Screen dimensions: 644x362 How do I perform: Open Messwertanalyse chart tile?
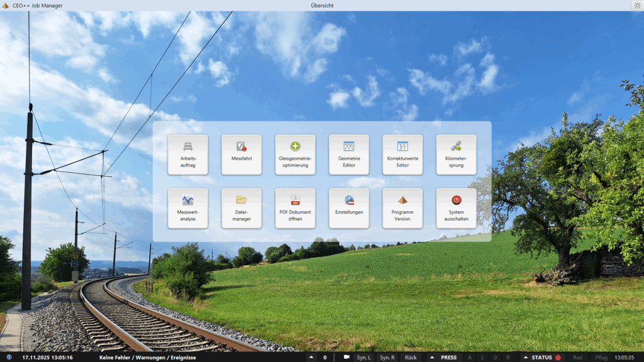click(187, 208)
